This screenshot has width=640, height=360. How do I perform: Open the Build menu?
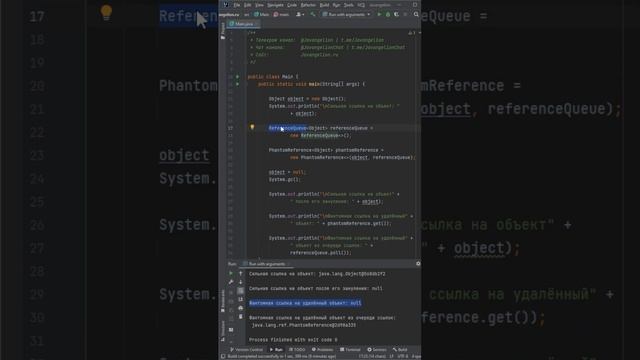tap(324, 5)
